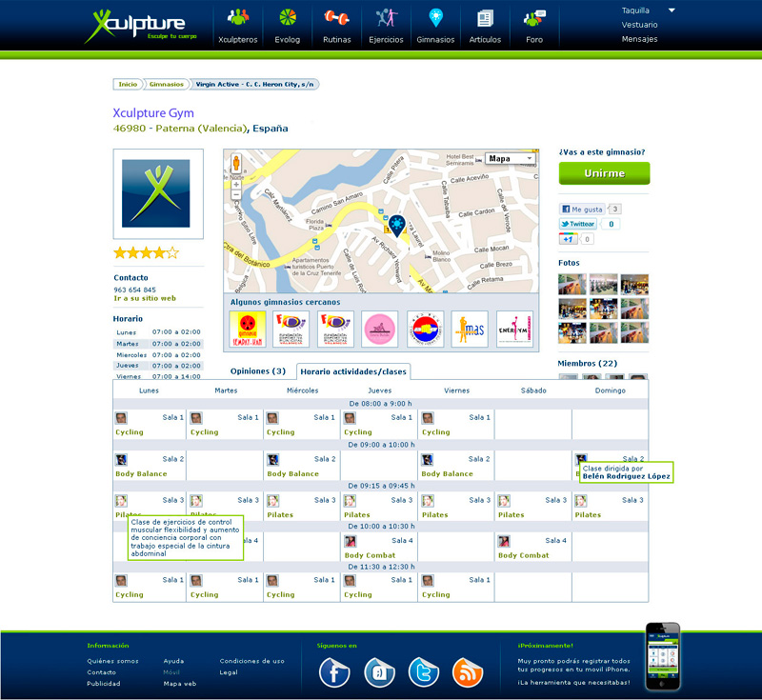Click the blue gym marker on map
This screenshot has height=700, width=762.
coord(397,226)
